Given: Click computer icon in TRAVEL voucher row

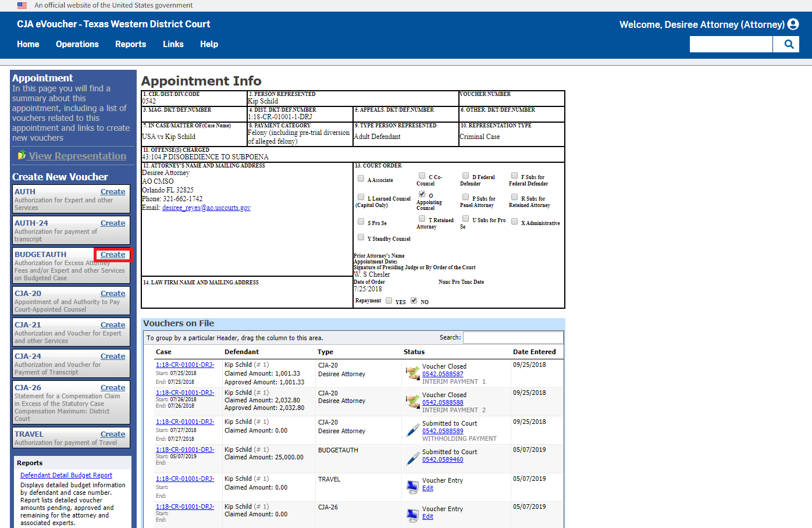Looking at the screenshot, I should click(x=412, y=486).
